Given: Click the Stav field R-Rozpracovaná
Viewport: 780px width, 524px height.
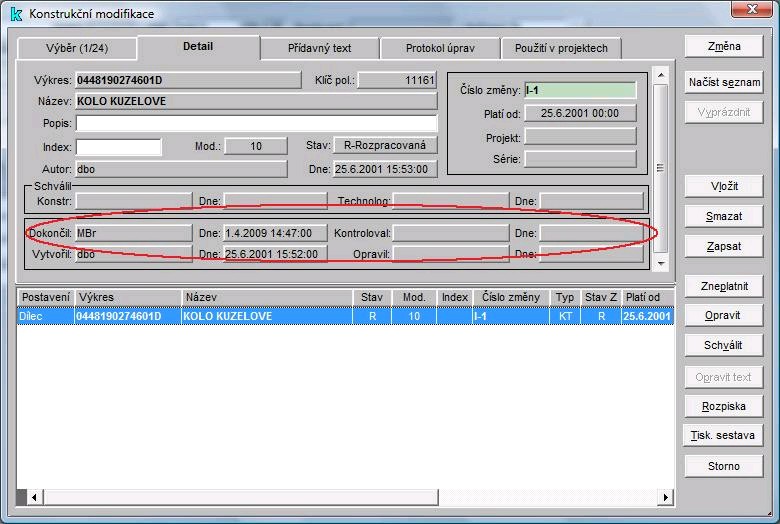Looking at the screenshot, I should [385, 145].
